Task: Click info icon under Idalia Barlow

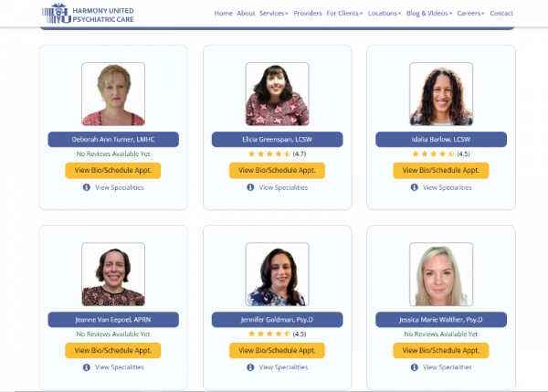Action: coord(414,187)
